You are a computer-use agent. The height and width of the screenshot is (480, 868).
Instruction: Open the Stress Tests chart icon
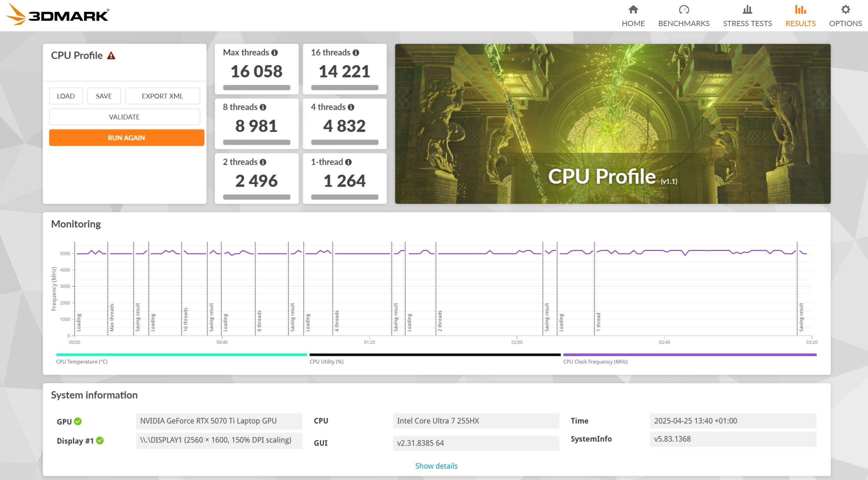pos(747,9)
